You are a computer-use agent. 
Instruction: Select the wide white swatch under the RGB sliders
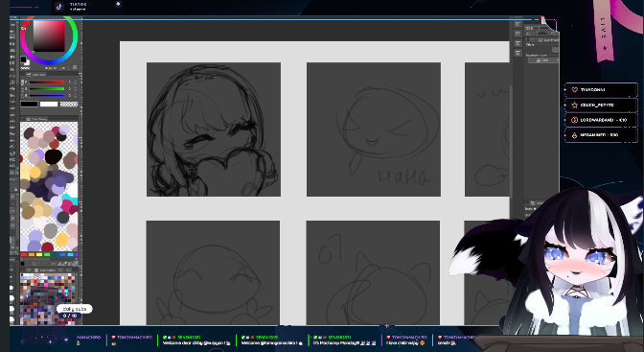click(49, 104)
